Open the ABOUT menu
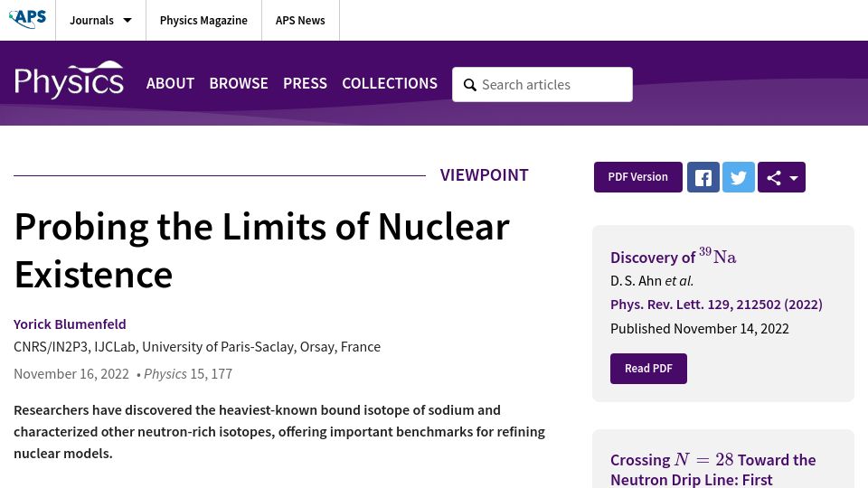Viewport: 868px width, 488px height. [171, 83]
